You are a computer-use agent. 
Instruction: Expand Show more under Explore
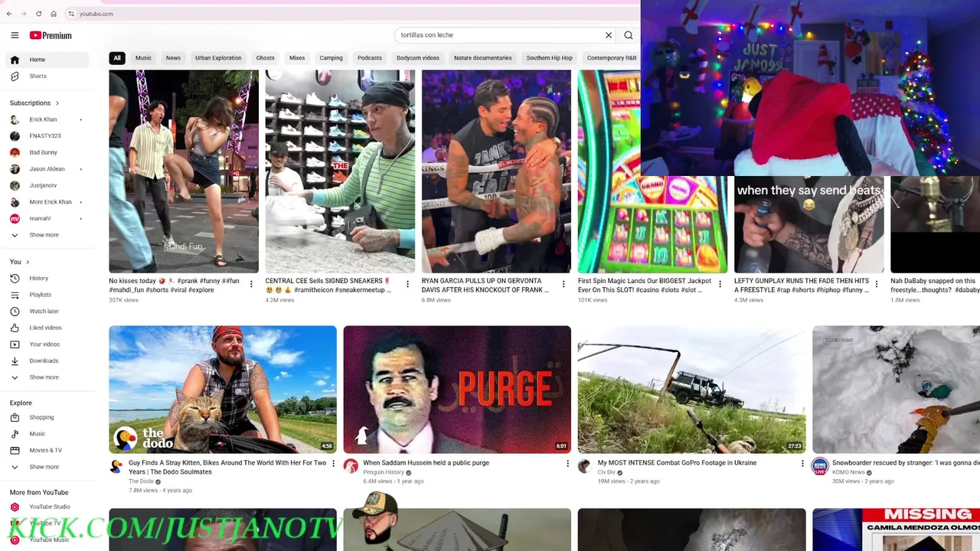pyautogui.click(x=47, y=467)
